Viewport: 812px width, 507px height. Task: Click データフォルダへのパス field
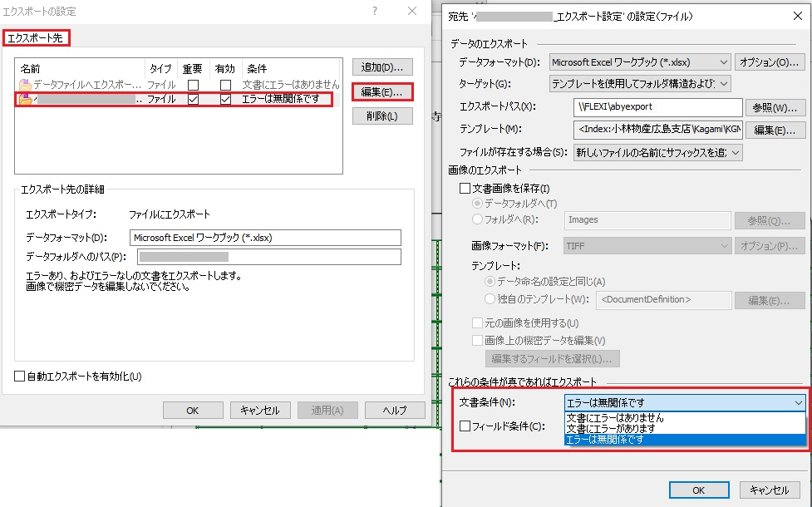[269, 257]
